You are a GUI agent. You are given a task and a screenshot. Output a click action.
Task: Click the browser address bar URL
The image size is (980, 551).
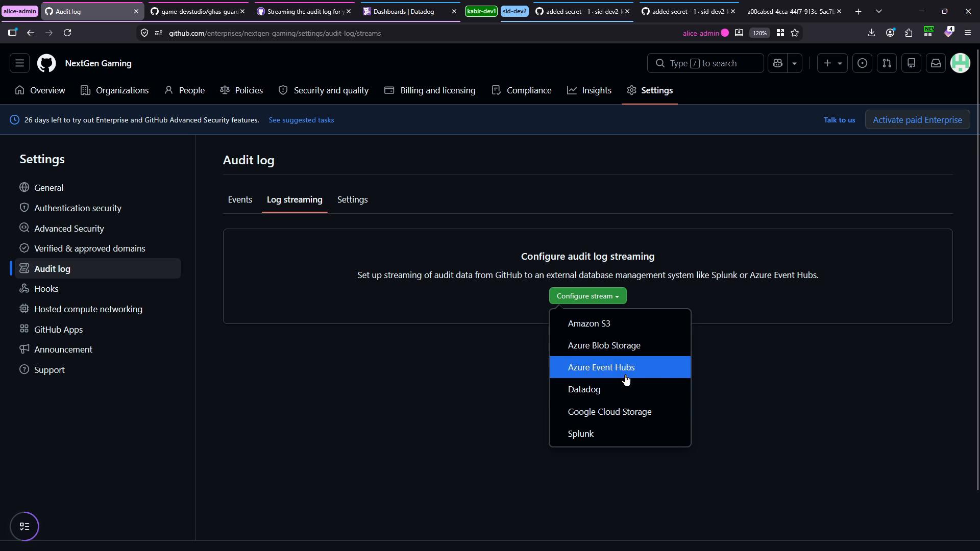click(275, 33)
